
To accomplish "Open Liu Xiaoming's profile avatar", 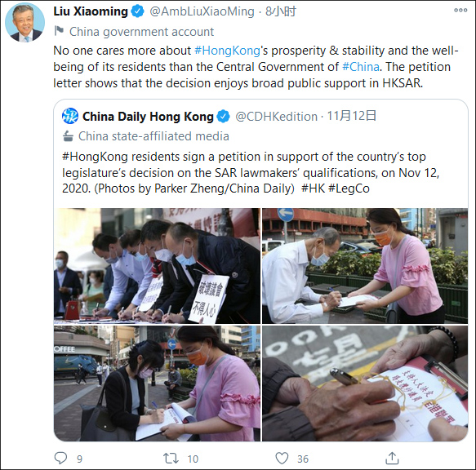I will (x=24, y=23).
